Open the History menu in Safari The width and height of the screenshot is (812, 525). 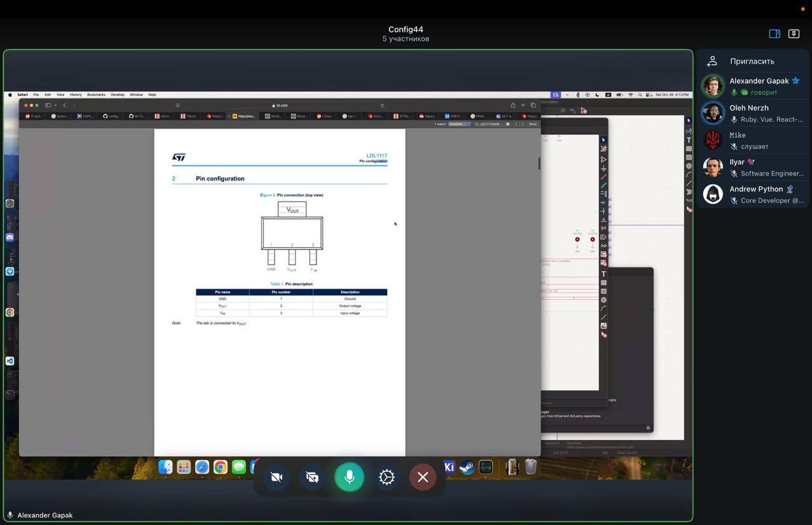[75, 94]
